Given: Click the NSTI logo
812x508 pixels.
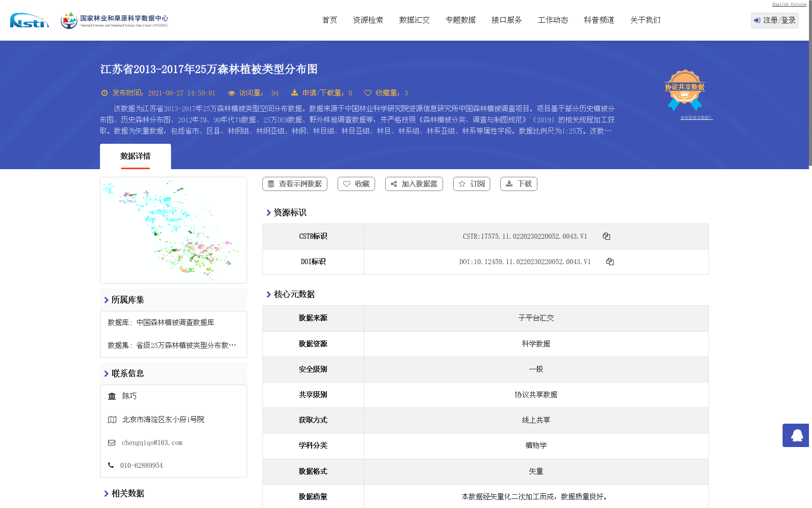Looking at the screenshot, I should pos(29,20).
